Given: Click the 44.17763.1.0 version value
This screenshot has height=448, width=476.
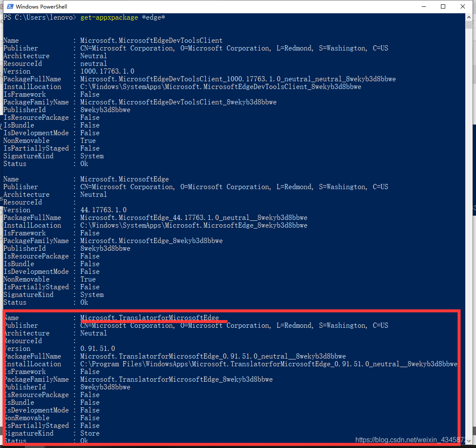Looking at the screenshot, I should [x=103, y=210].
